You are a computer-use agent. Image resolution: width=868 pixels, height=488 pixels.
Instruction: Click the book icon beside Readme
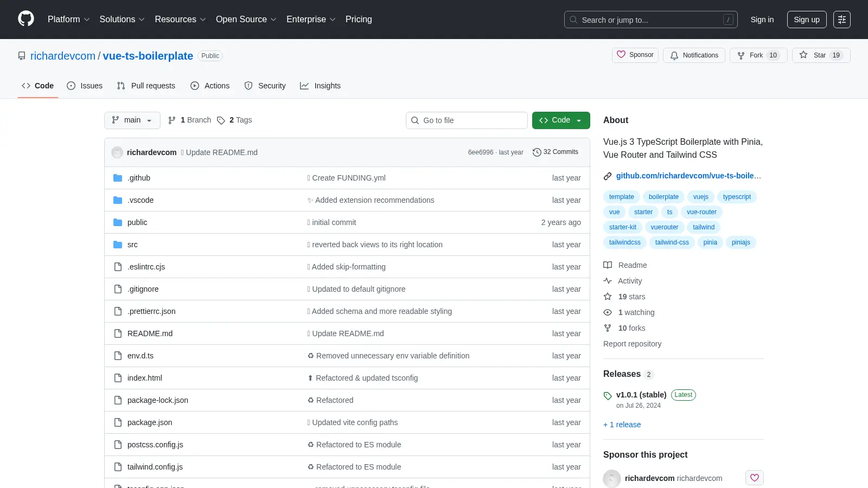(608, 265)
